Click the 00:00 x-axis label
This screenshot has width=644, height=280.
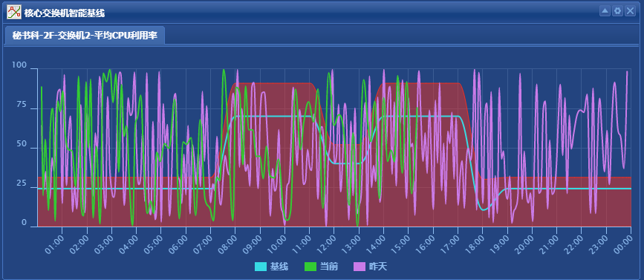tap(622, 244)
